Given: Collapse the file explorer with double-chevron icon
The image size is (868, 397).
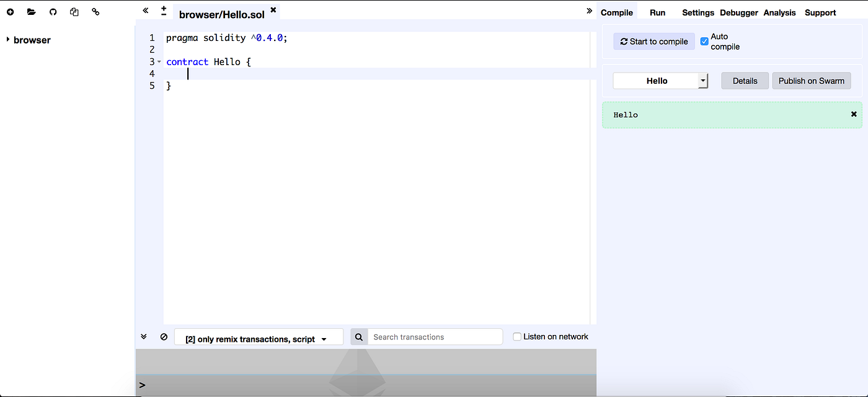Looking at the screenshot, I should click(x=145, y=11).
